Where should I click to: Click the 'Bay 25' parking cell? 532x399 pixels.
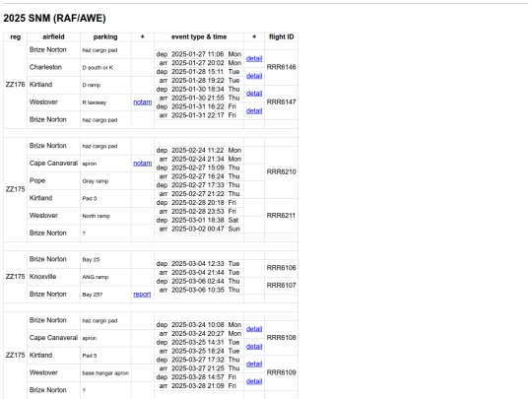coord(105,259)
